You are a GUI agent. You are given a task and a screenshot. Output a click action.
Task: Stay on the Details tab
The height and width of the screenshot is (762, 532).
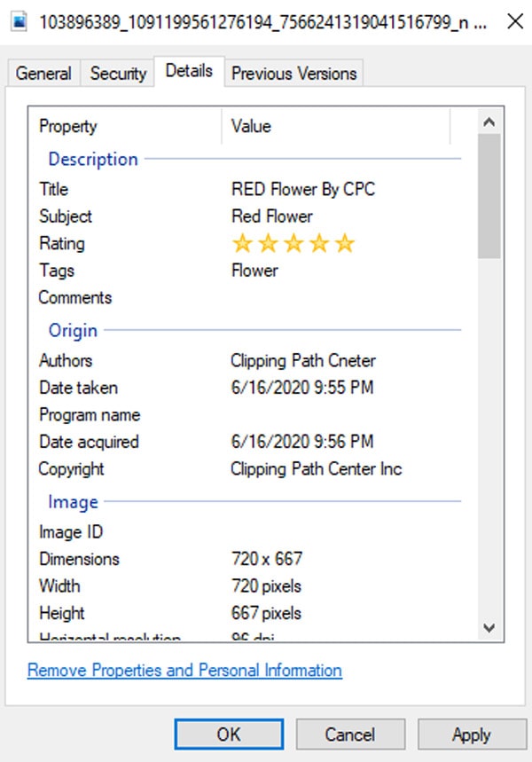coord(188,74)
